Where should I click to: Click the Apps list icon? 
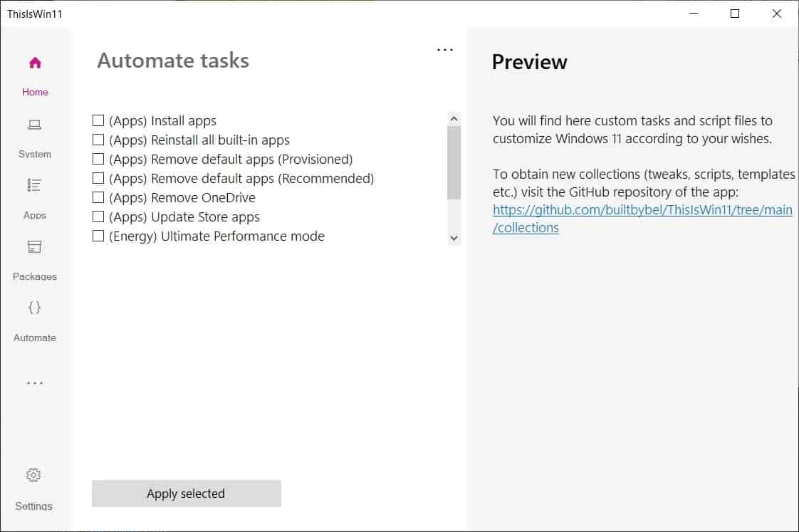pos(34,186)
